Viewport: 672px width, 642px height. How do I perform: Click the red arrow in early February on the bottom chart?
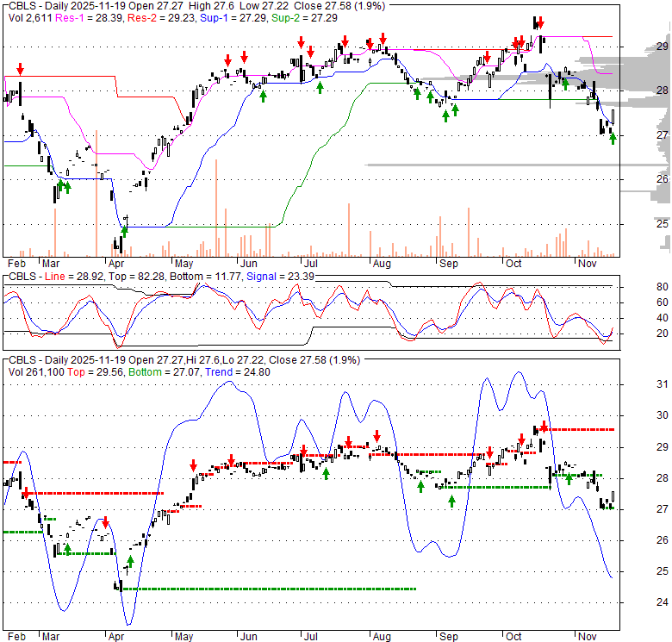pos(26,494)
